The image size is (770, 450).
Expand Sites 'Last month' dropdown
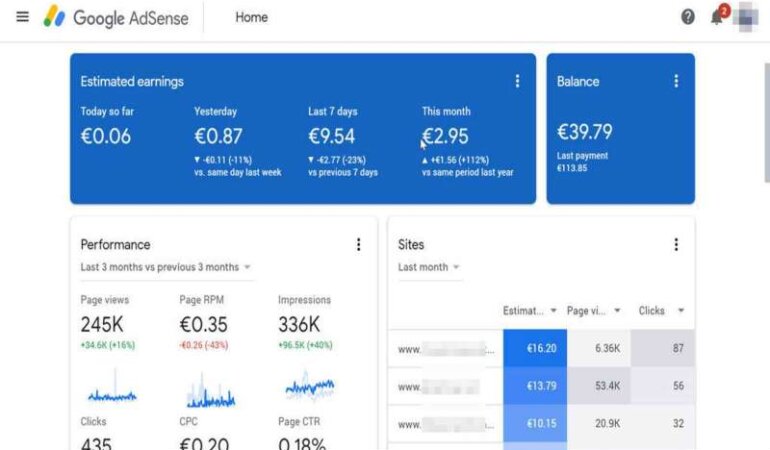point(429,267)
